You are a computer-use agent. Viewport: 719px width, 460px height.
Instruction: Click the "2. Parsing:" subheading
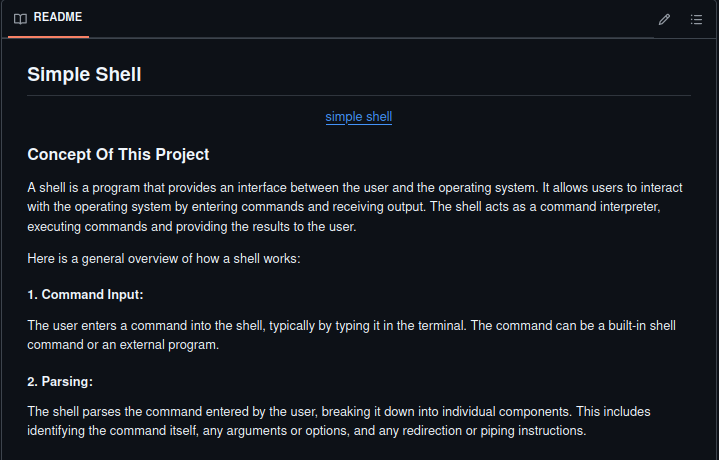coord(60,381)
